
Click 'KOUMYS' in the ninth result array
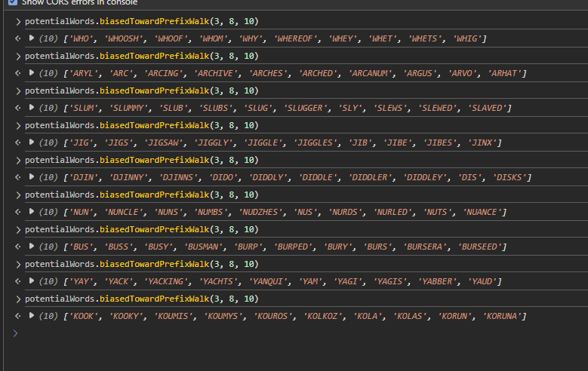pos(223,316)
